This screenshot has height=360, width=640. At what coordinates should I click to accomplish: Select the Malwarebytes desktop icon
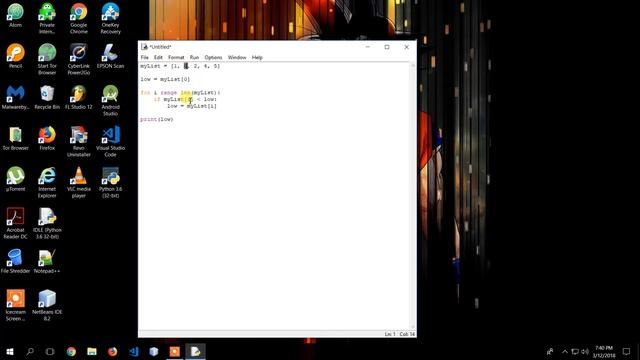(16, 97)
